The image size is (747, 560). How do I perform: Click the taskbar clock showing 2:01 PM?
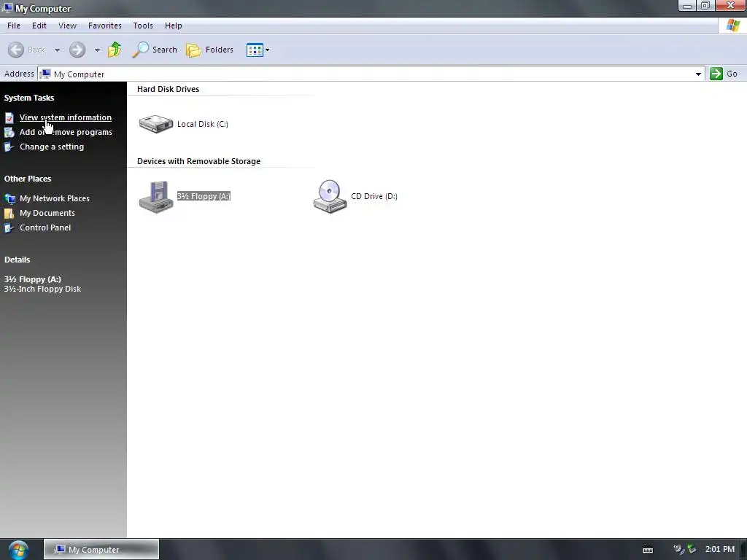[720, 550]
